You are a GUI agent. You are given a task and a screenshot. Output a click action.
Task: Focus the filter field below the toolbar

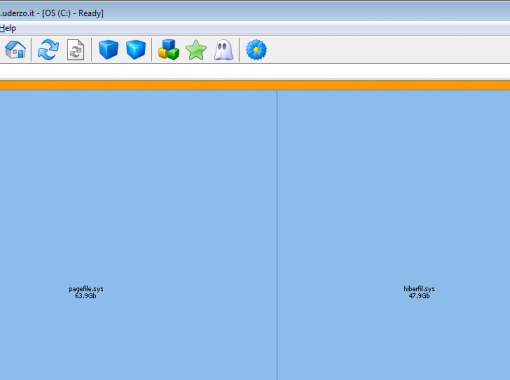click(x=255, y=71)
